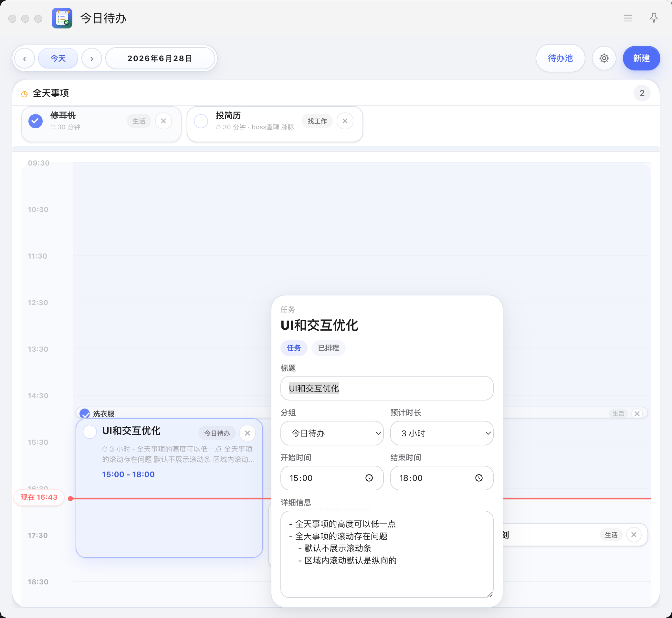The width and height of the screenshot is (672, 618).
Task: Uncheck the completed 修耳机 task
Action: tap(36, 121)
